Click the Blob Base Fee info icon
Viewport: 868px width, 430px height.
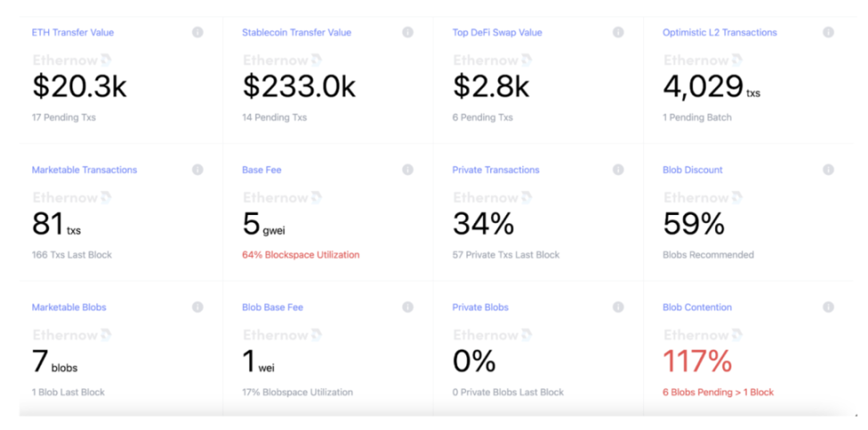407,307
